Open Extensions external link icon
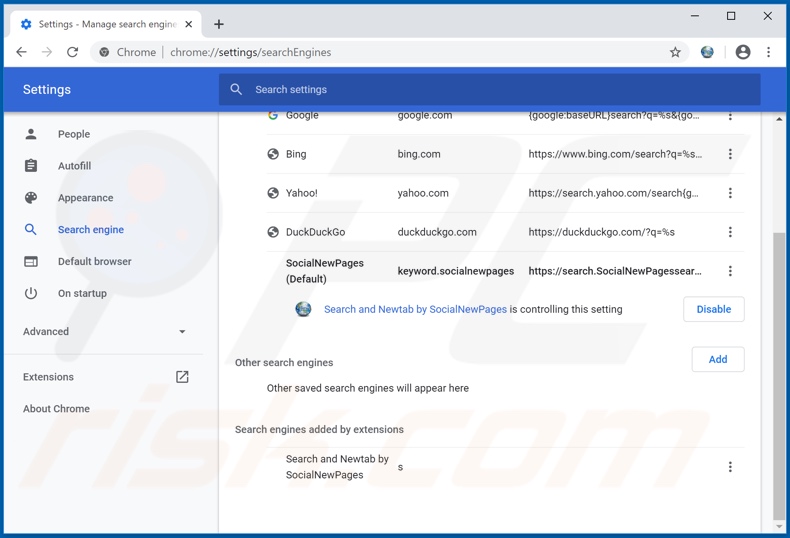This screenshot has width=790, height=538. coord(182,377)
